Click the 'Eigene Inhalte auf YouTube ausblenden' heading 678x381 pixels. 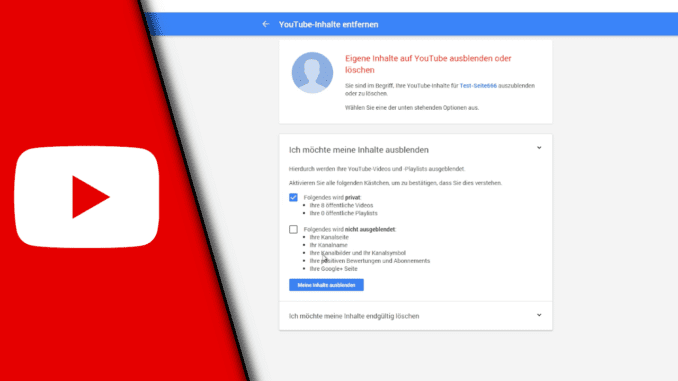(x=428, y=64)
